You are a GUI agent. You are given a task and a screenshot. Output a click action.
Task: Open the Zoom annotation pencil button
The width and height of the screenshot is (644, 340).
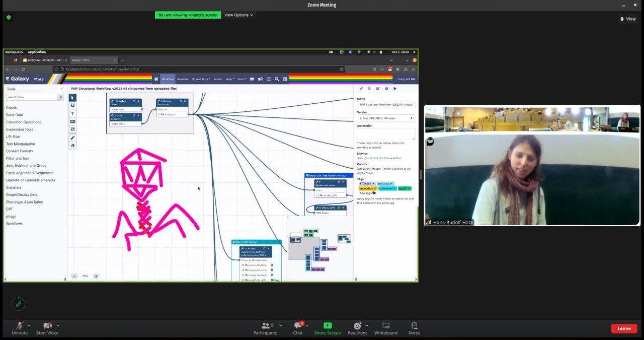coord(19,304)
